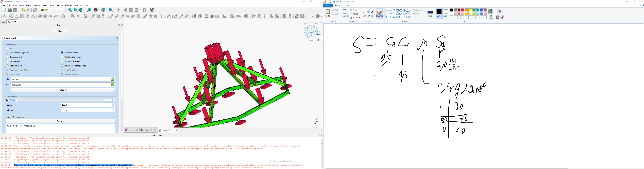The image size is (644, 169).
Task: Select the None result type
Action: click(10, 48)
